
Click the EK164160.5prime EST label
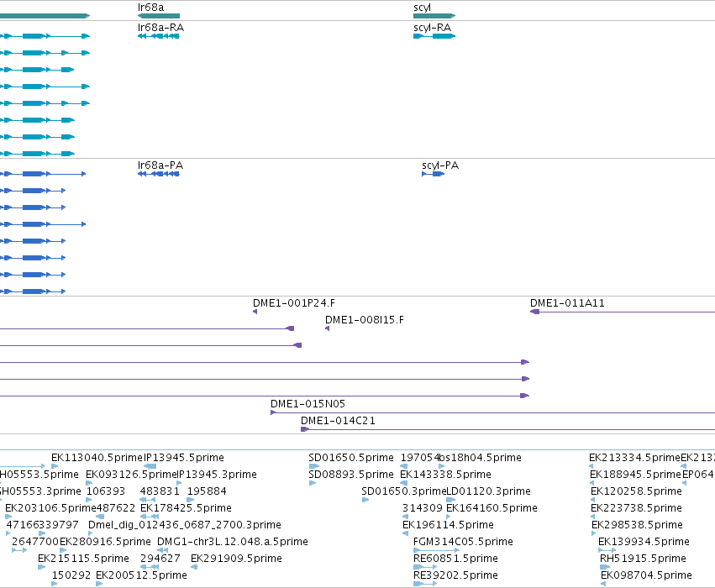tap(492, 507)
